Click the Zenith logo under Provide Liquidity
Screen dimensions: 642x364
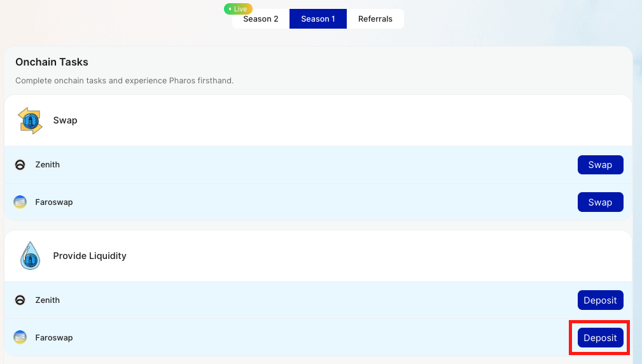[20, 300]
